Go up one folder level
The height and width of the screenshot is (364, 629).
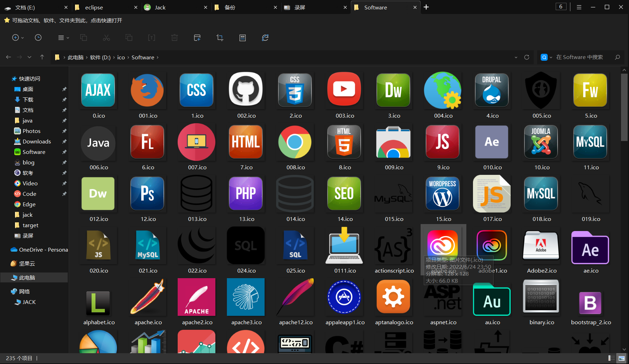click(x=42, y=57)
